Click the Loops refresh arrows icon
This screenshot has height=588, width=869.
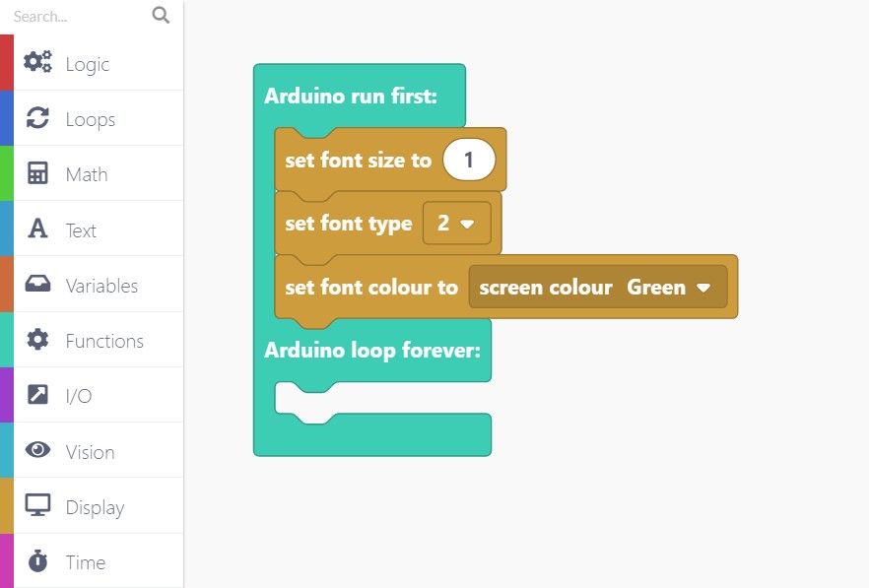point(37,117)
